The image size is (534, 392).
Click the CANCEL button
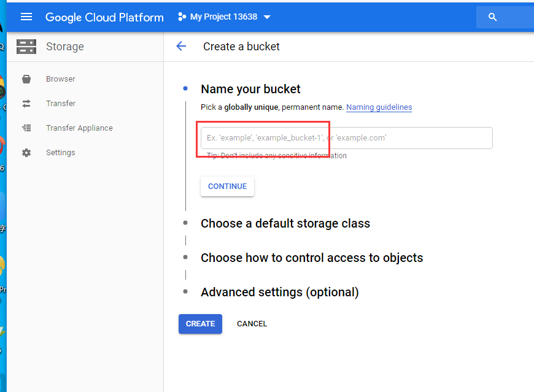(x=252, y=324)
